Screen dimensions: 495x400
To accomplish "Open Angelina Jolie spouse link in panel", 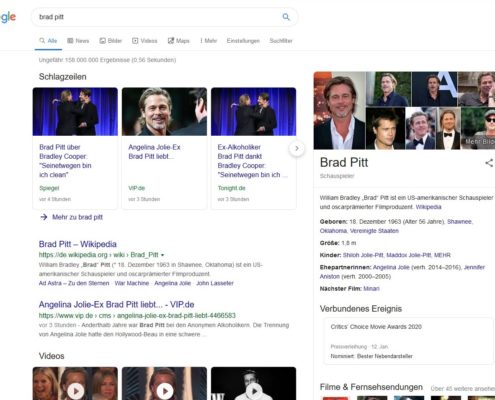I will click(391, 267).
